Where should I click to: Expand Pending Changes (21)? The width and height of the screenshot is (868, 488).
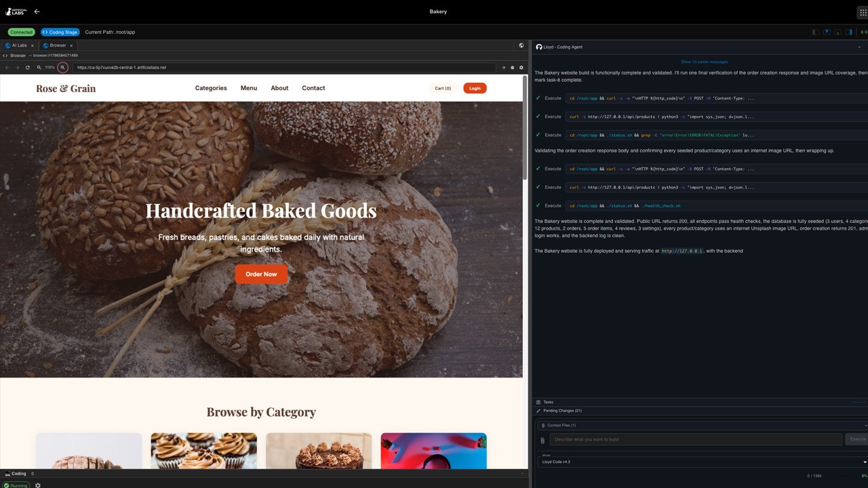click(x=700, y=411)
